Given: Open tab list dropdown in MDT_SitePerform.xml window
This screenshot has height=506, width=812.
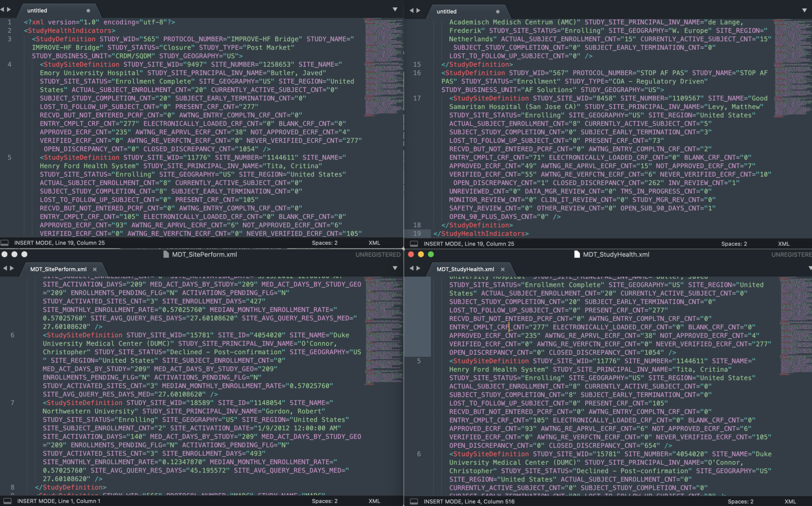Looking at the screenshot, I should pyautogui.click(x=395, y=268).
